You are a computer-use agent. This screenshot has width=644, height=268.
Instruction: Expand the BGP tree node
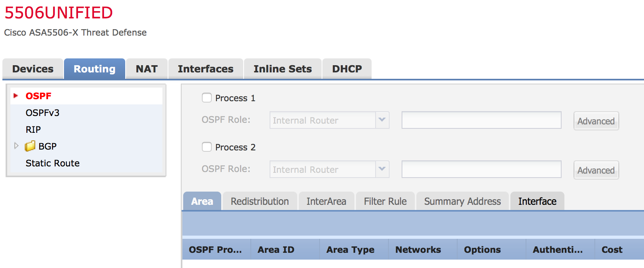[16, 146]
